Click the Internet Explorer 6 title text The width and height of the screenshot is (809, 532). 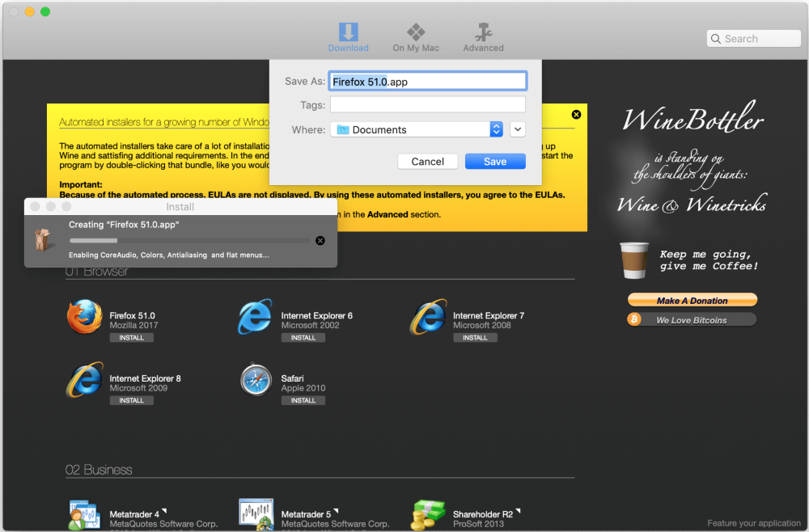click(317, 315)
